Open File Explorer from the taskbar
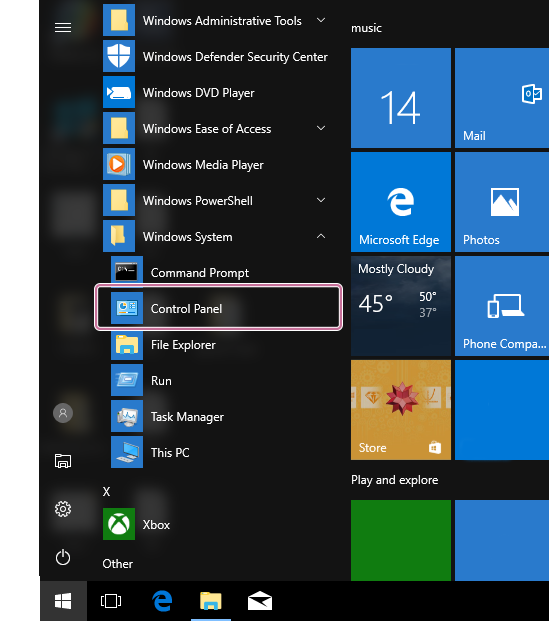 click(x=211, y=601)
